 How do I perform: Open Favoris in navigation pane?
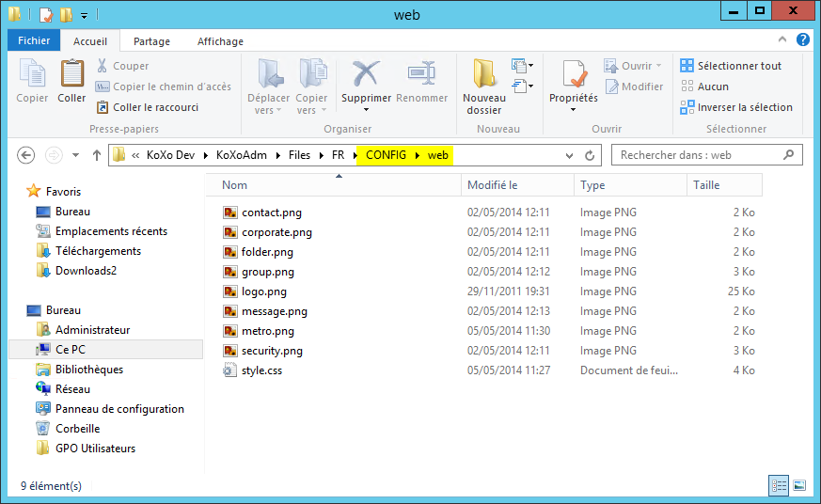[63, 192]
